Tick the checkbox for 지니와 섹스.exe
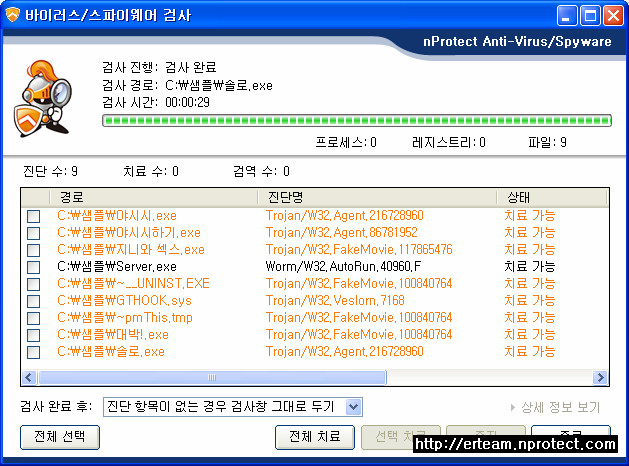 [34, 250]
